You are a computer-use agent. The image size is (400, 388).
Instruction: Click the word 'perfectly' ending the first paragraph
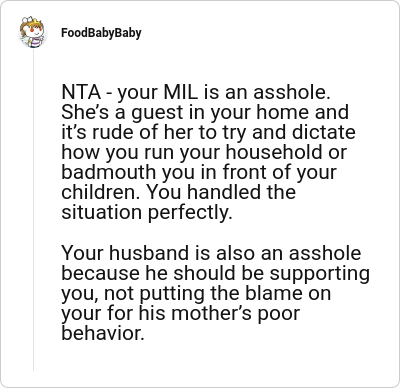[188, 213]
